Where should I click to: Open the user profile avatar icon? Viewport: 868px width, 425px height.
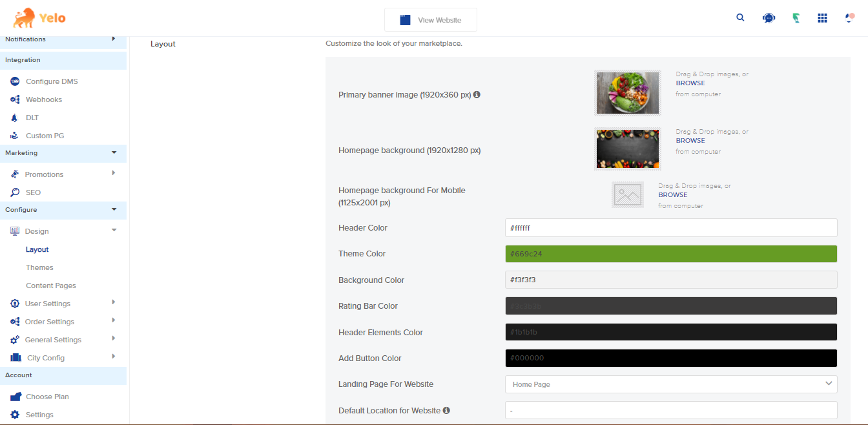click(x=849, y=18)
